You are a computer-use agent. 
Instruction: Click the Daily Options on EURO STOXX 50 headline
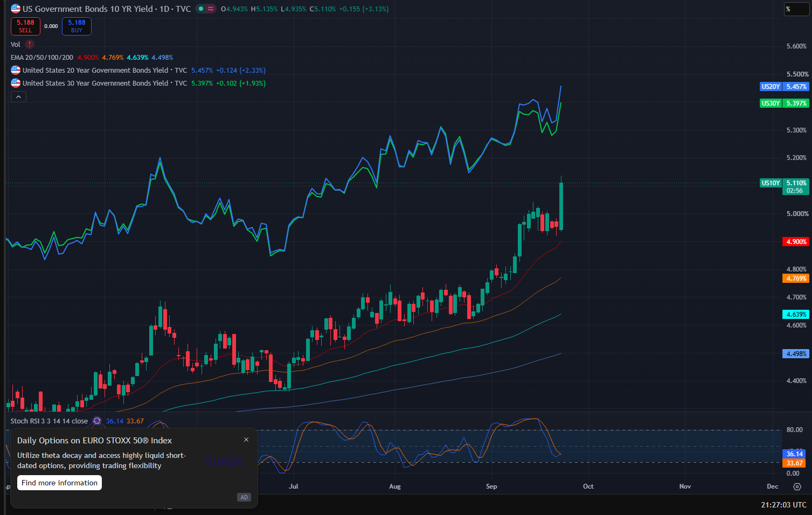point(94,440)
